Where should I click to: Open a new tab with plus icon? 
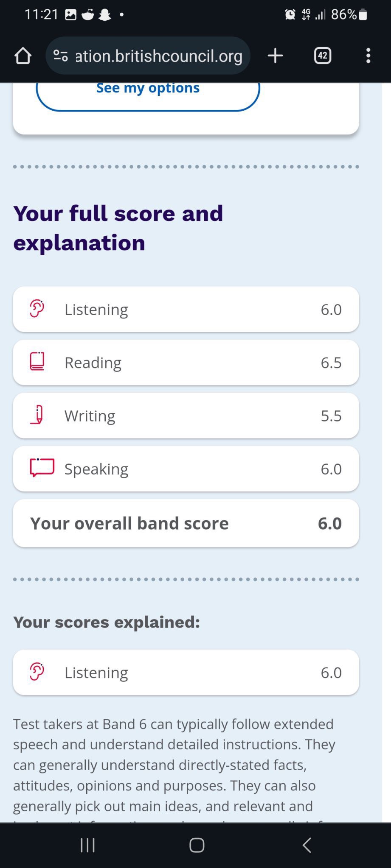[x=275, y=56]
